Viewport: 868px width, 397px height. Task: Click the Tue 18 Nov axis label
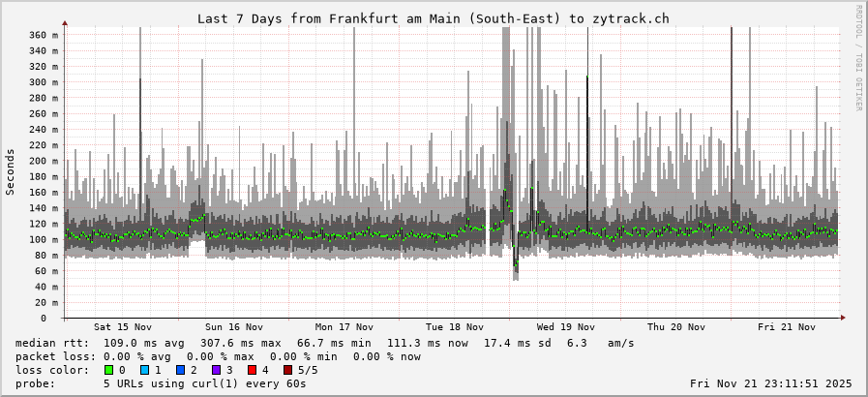(455, 327)
